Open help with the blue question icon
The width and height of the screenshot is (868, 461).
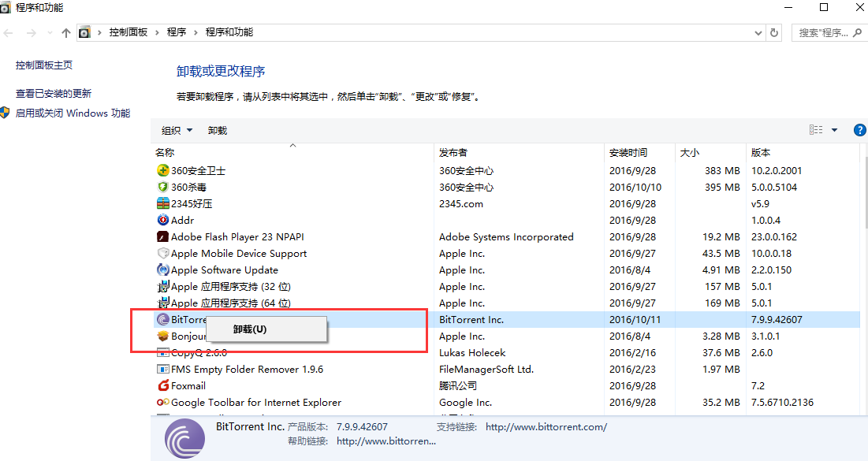coord(859,130)
